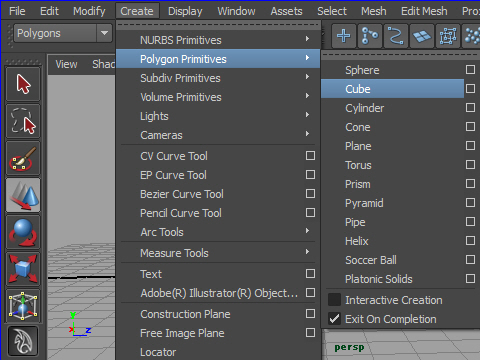Create a Soccer Ball primitive
This screenshot has width=480, height=360.
tap(392, 260)
